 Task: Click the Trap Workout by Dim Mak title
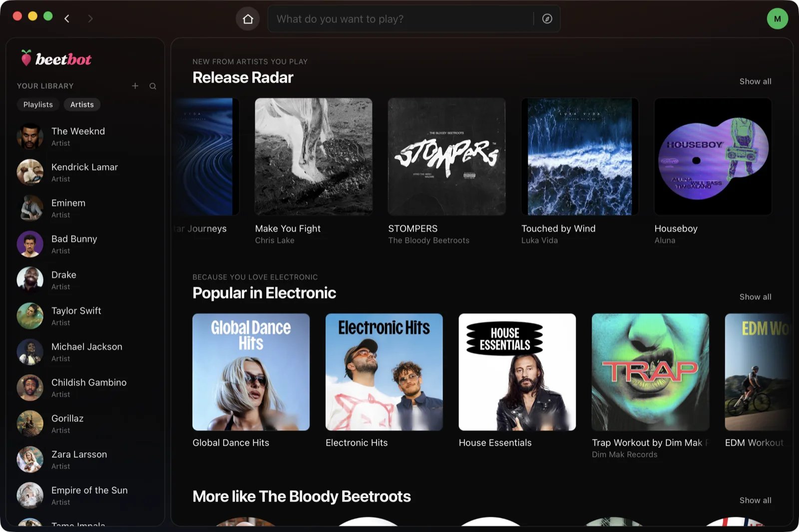pos(650,443)
